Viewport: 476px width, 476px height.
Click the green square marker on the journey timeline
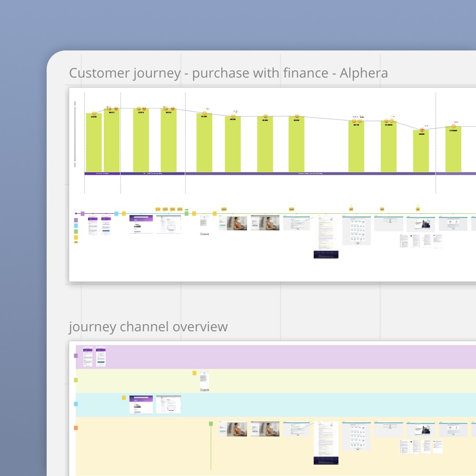pos(187,213)
